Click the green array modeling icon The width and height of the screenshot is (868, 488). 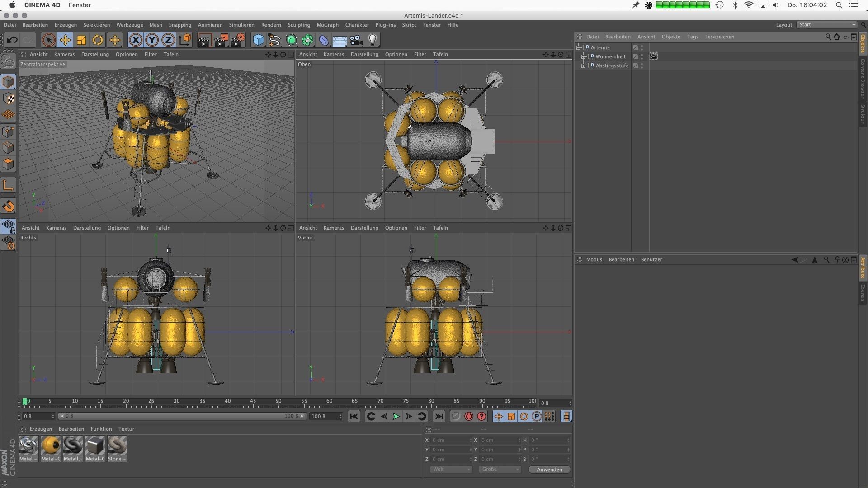point(307,40)
